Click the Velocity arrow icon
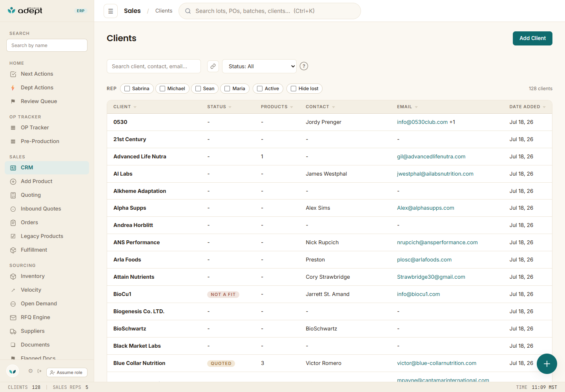Screen dimensions: 565x392 coord(13,290)
